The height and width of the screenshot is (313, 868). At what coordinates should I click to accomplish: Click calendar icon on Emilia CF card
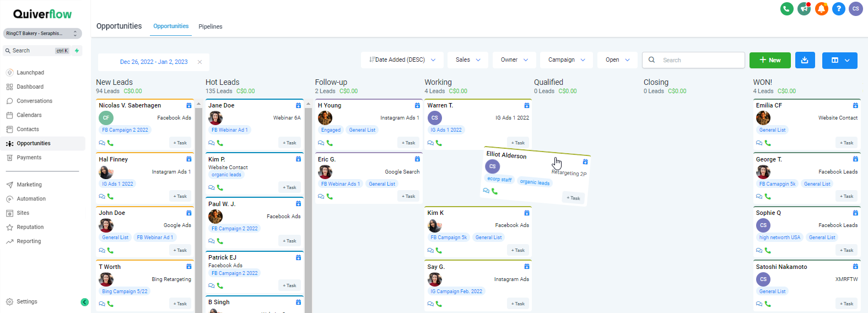855,105
